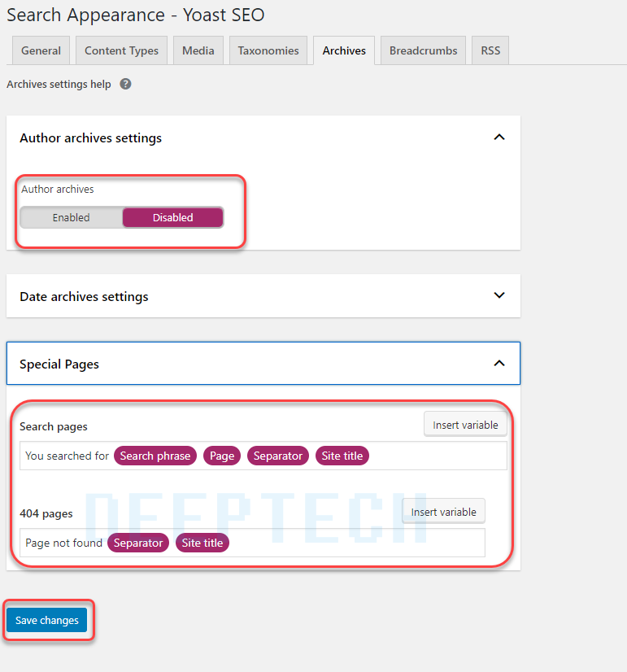Viewport: 627px width, 672px height.
Task: Select Separator tag in Search pages field
Action: tap(278, 456)
